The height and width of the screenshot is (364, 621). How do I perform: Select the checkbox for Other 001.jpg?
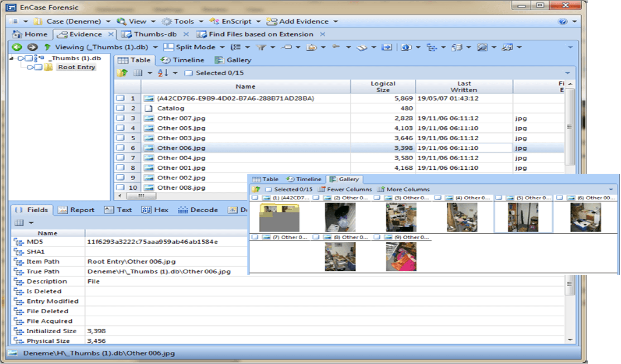[x=120, y=168]
